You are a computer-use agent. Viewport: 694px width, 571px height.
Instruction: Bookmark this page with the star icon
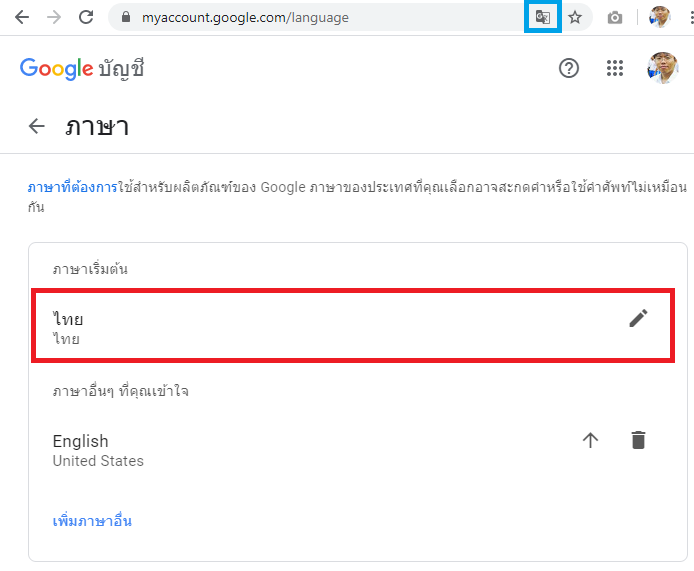coord(575,17)
